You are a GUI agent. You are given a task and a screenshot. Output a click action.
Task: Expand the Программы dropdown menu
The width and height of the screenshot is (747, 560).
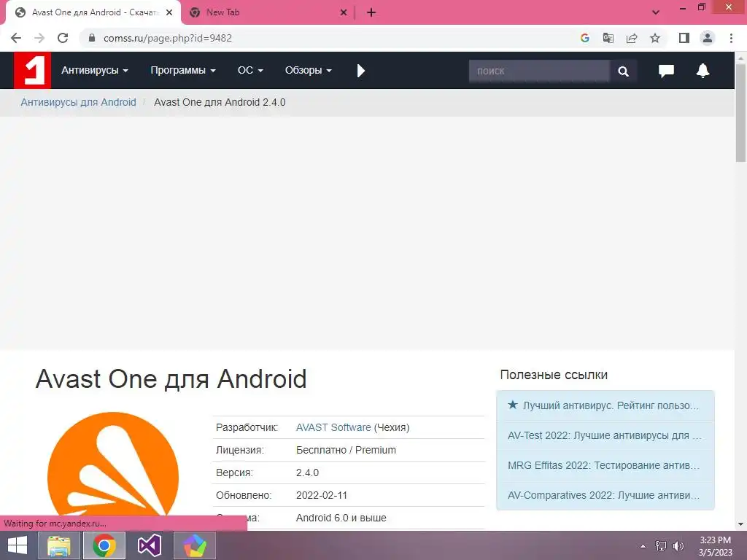click(x=183, y=71)
